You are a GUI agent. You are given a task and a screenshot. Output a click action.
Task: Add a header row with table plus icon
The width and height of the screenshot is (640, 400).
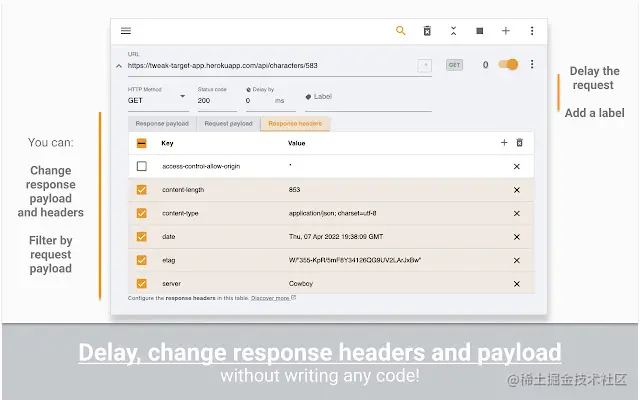click(x=504, y=142)
